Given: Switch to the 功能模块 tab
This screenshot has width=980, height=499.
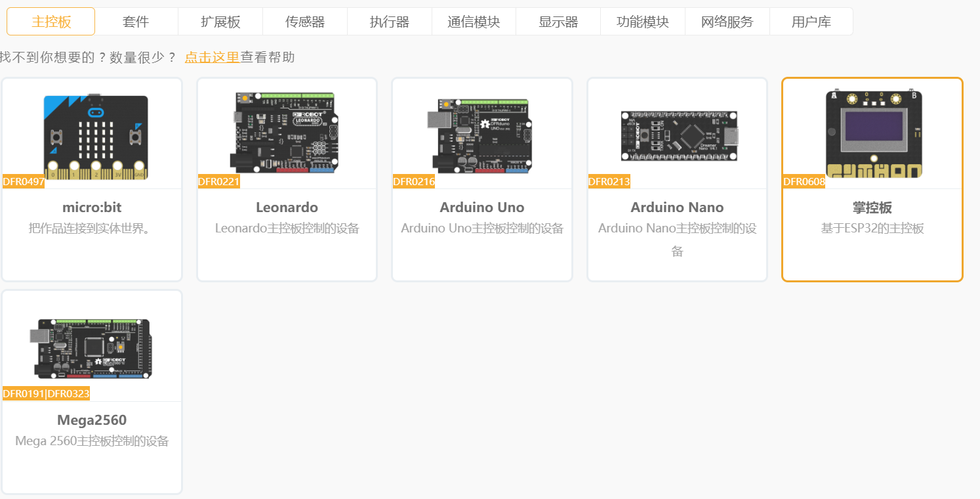Looking at the screenshot, I should [x=643, y=22].
